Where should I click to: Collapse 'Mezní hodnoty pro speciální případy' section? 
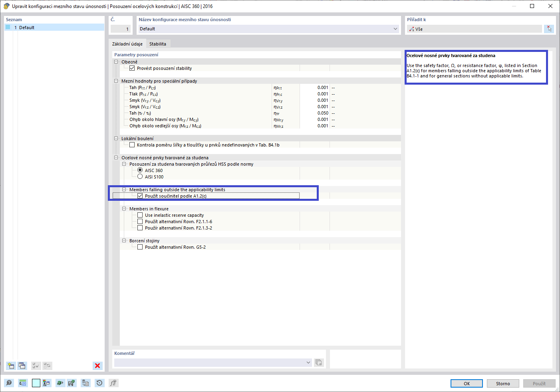click(116, 81)
